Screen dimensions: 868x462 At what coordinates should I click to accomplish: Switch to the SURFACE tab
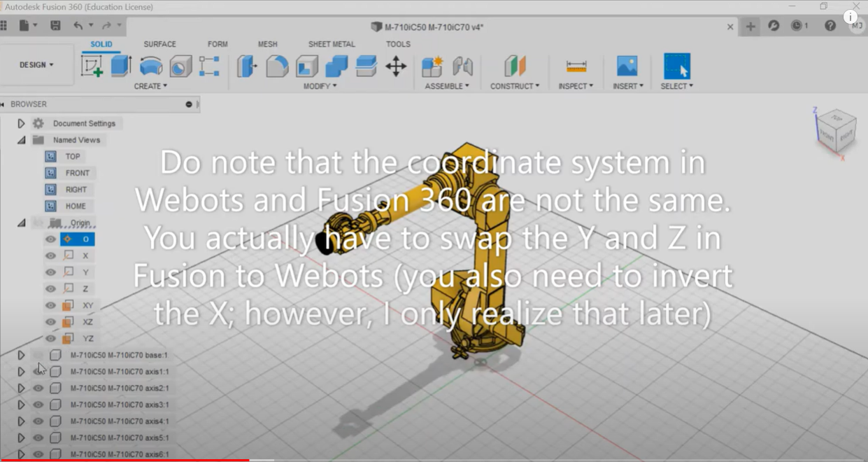tap(160, 44)
